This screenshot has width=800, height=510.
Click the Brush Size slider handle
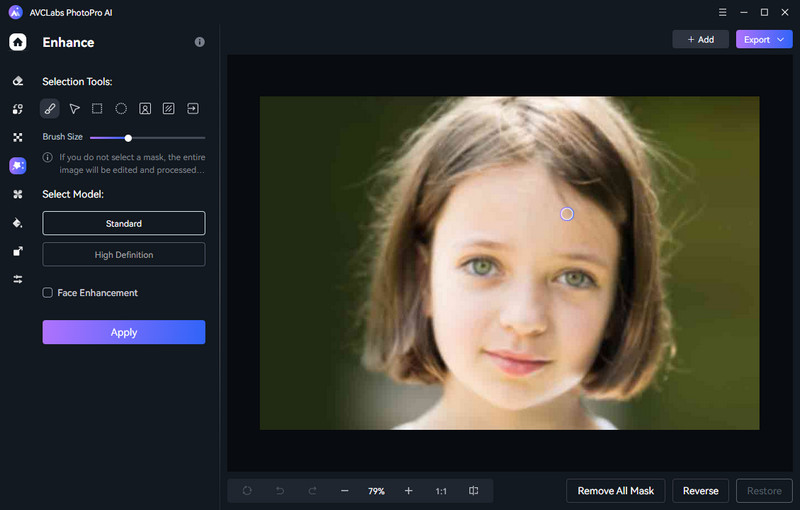[x=128, y=138]
